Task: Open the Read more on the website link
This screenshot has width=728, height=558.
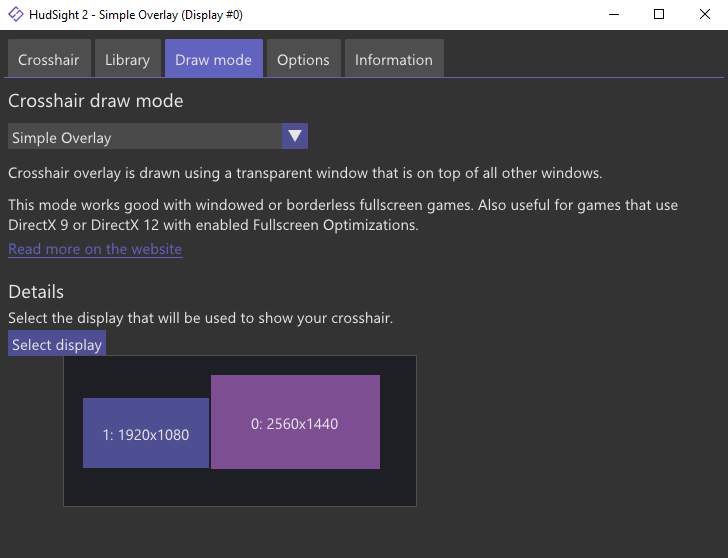Action: pos(95,249)
